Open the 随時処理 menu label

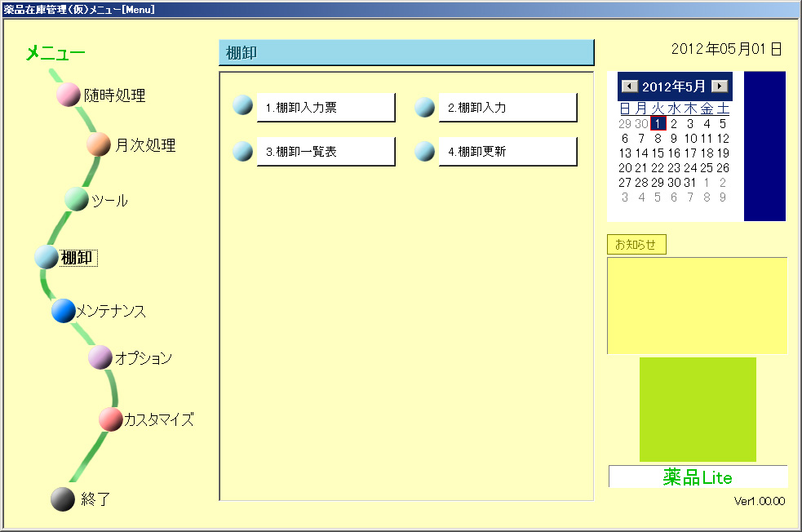coord(114,95)
